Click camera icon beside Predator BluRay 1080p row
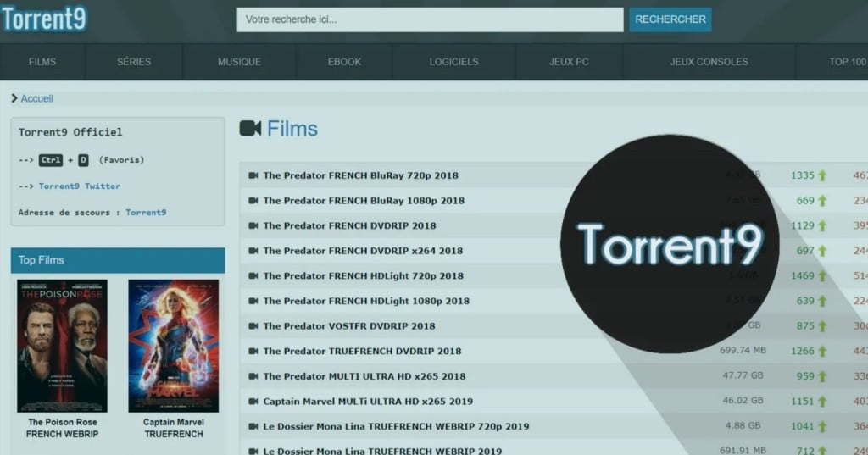 pos(253,200)
